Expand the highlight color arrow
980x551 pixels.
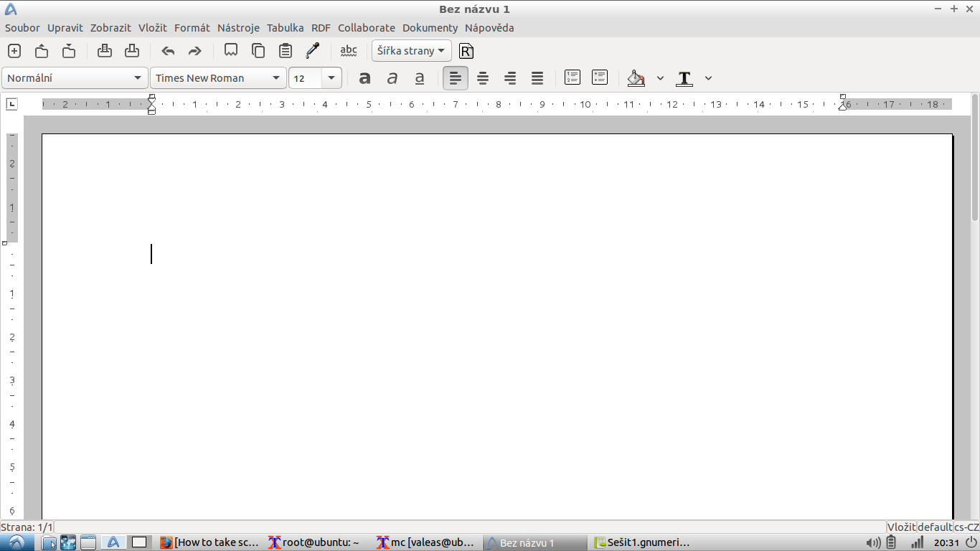click(660, 78)
